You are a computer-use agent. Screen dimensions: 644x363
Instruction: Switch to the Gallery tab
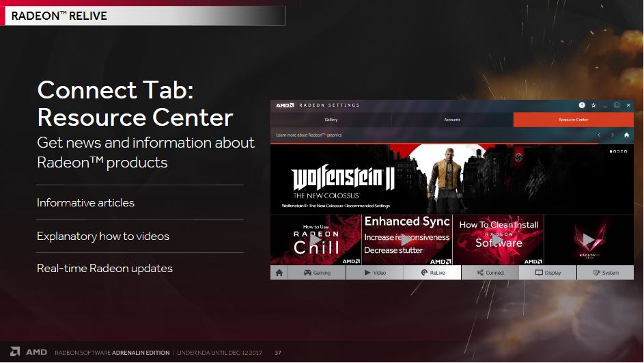click(x=331, y=120)
